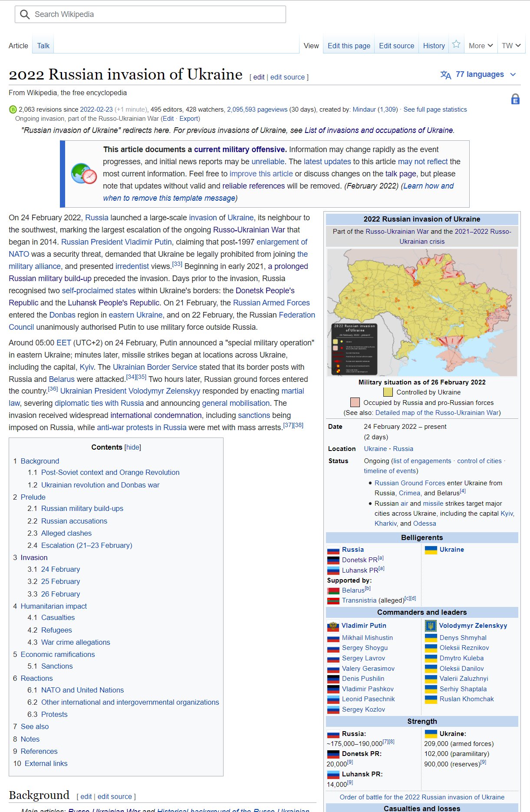Jump to Escalation (21–23 February) section
Viewport: 530px width, 812px height.
(87, 545)
